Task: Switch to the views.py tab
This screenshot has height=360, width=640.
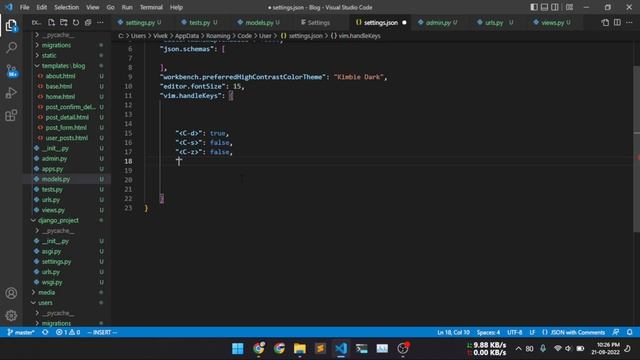Action: point(552,22)
